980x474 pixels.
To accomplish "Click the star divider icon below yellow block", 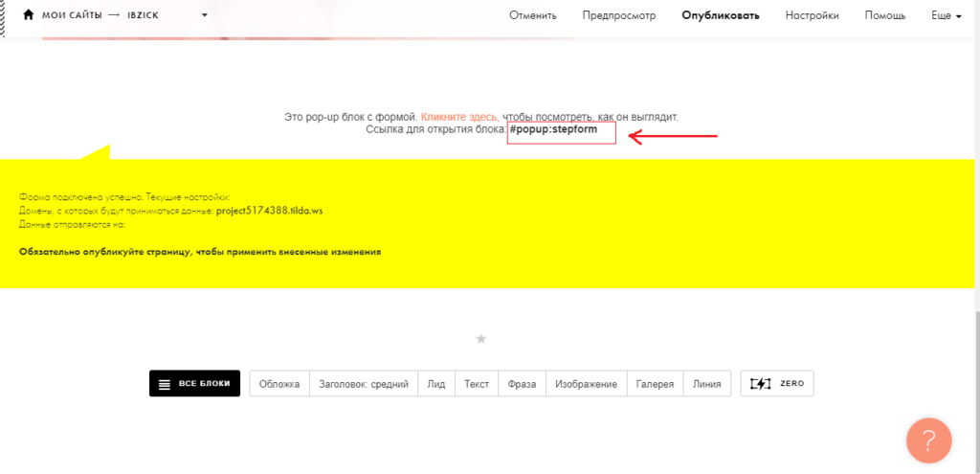I will click(481, 339).
